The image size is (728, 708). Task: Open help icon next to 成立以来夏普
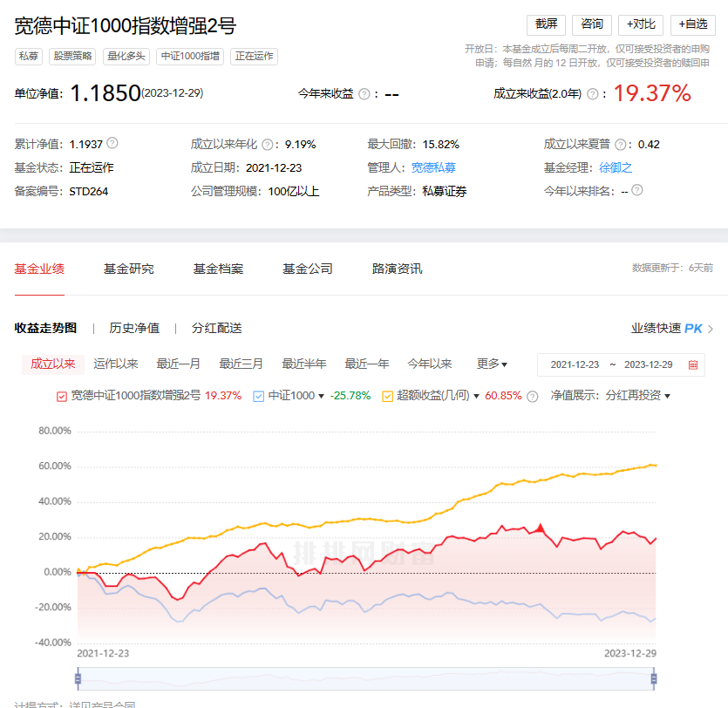tap(620, 145)
